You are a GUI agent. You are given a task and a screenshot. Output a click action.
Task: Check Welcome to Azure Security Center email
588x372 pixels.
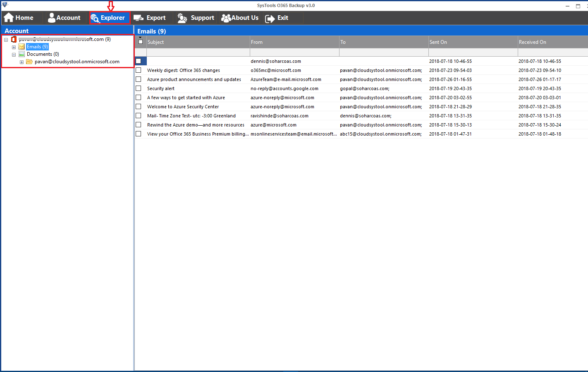(139, 106)
